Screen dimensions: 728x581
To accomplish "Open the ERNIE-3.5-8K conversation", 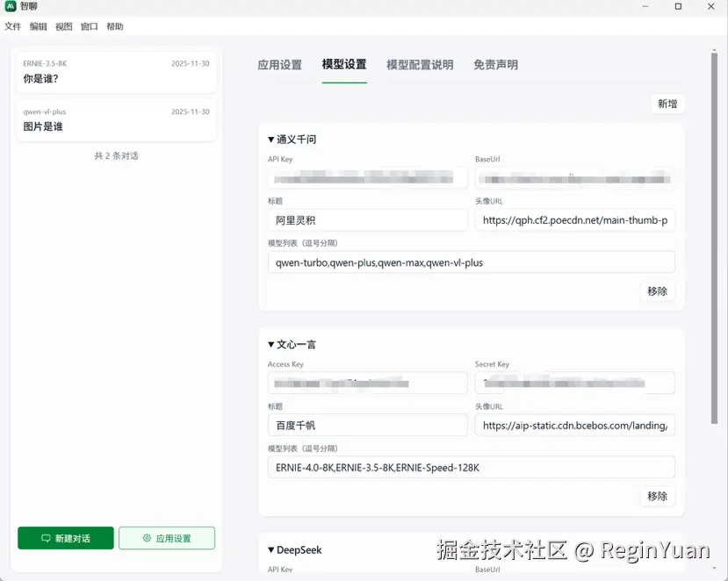I will pos(114,70).
